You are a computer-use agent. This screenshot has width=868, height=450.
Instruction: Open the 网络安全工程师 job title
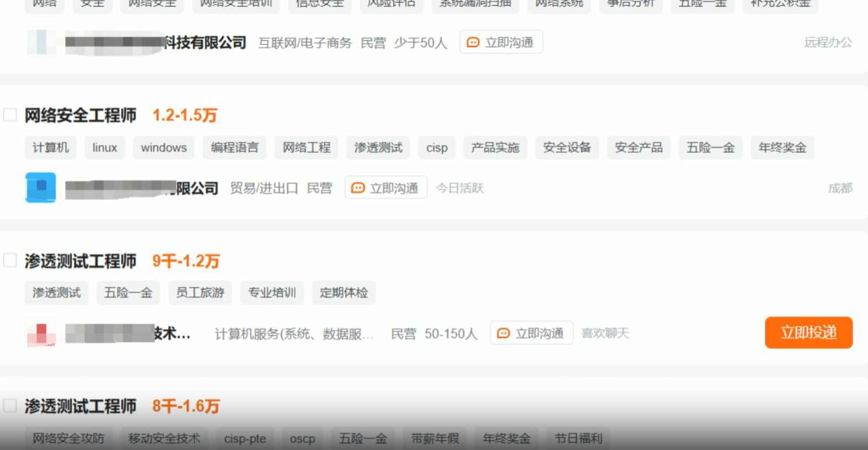point(80,115)
